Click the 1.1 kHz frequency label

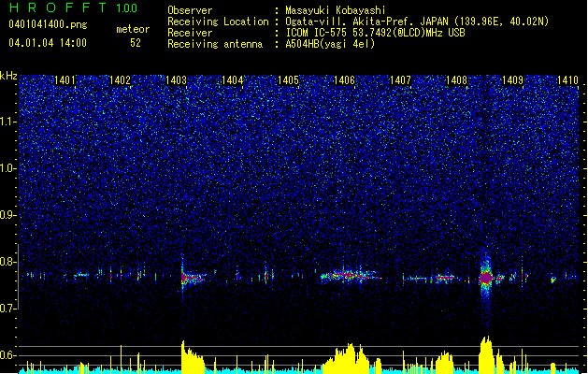point(8,122)
